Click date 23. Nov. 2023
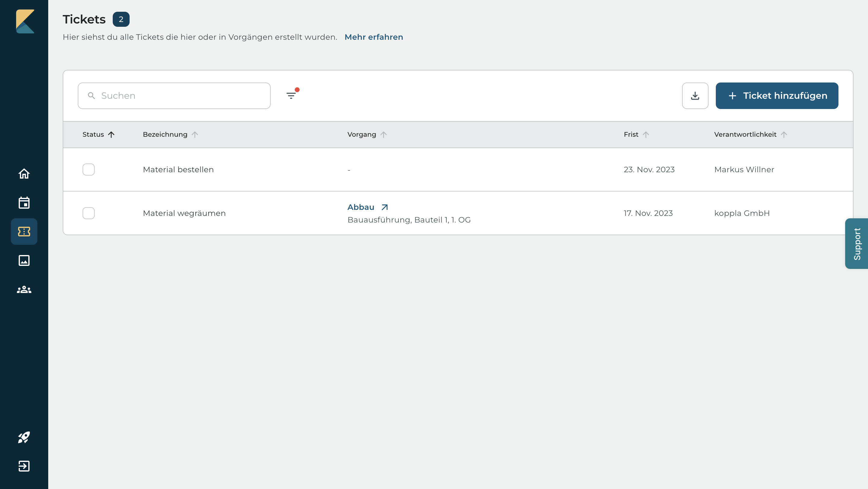 coord(649,170)
